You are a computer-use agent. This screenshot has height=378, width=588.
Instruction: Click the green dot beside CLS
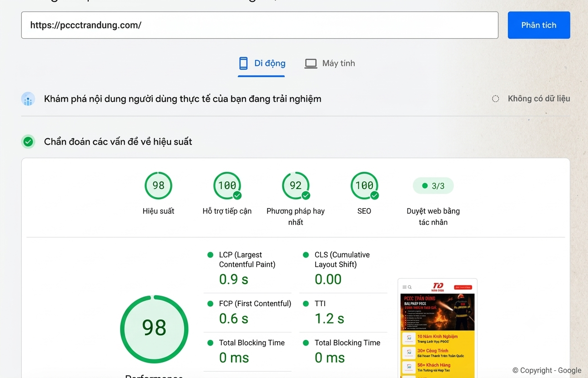306,255
